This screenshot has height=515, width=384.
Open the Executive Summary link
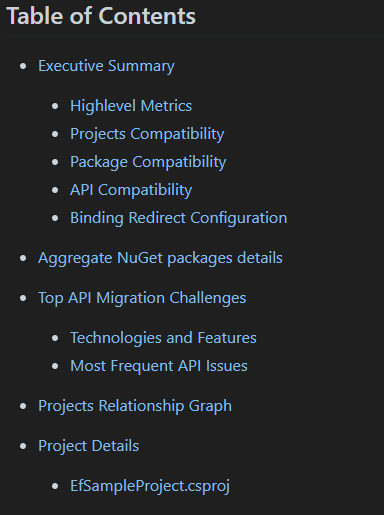[x=106, y=66]
